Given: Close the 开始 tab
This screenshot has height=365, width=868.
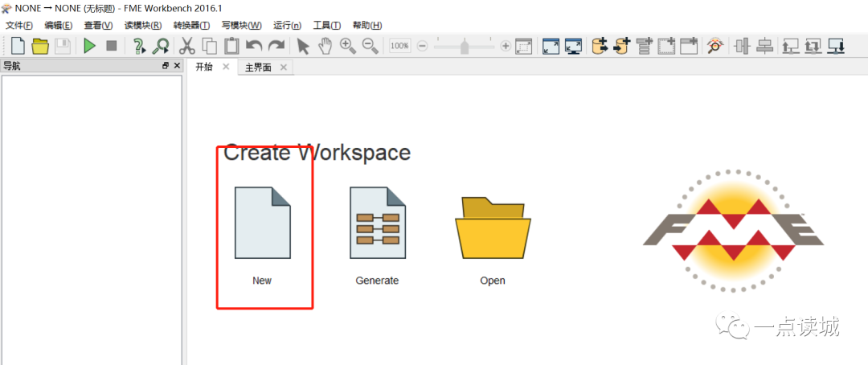Looking at the screenshot, I should pyautogui.click(x=226, y=67).
